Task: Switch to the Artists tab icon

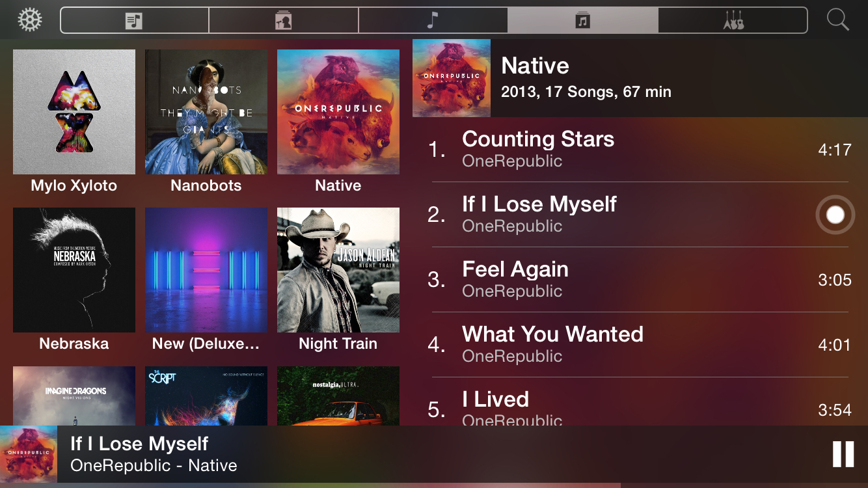Action: pyautogui.click(x=283, y=20)
